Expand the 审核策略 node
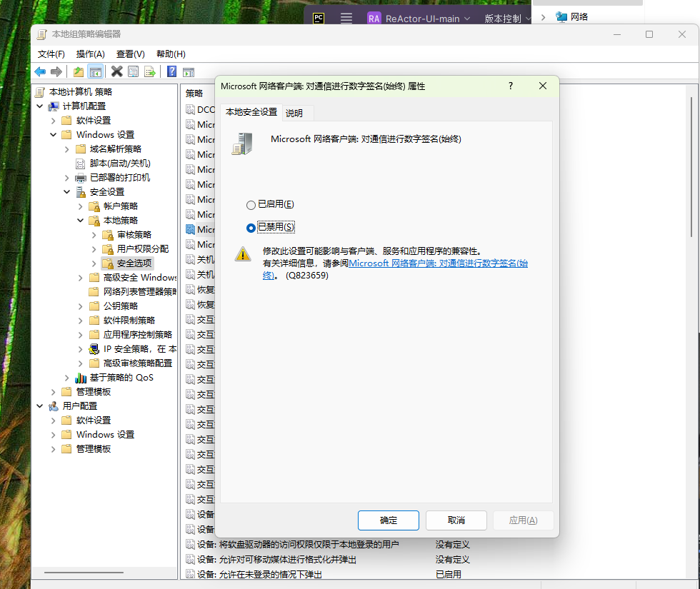 [x=94, y=235]
